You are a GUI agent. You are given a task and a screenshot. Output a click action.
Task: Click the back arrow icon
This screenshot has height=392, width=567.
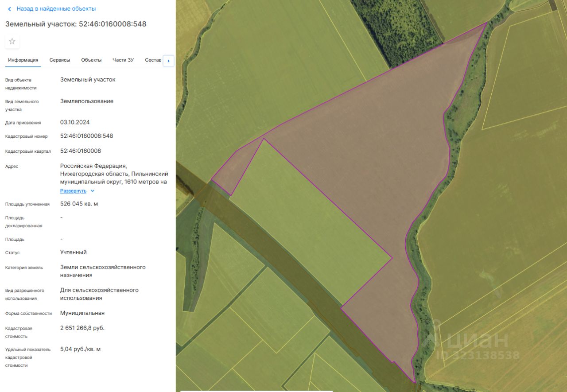point(9,9)
